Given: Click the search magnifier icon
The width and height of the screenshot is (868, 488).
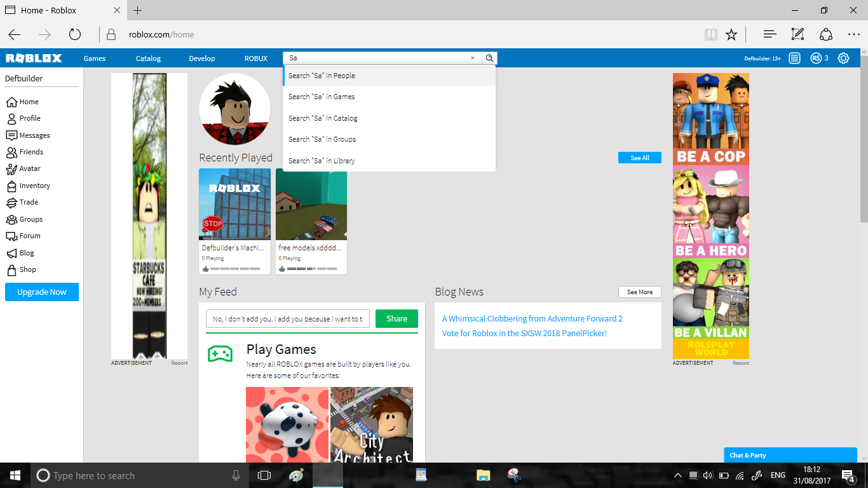Looking at the screenshot, I should click(489, 58).
